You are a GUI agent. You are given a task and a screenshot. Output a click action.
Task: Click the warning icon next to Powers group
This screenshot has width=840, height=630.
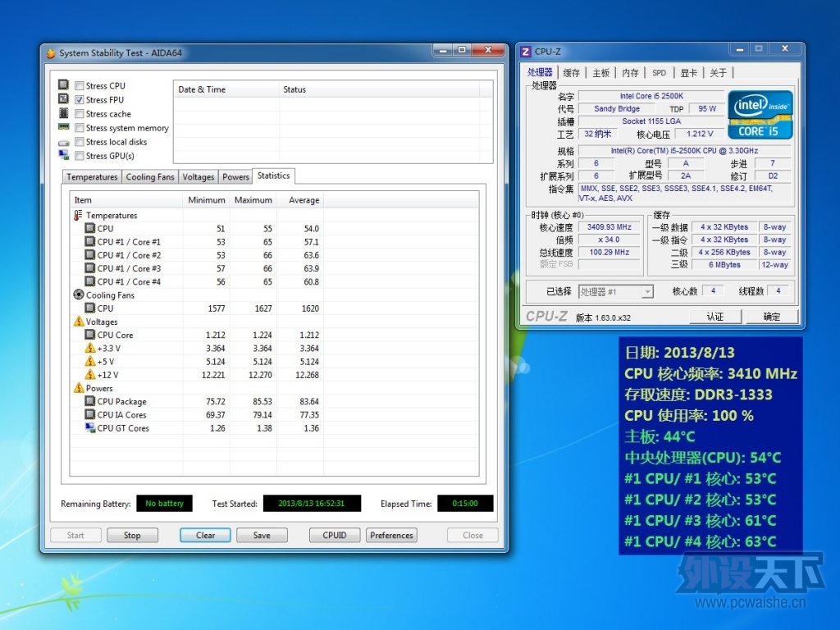pos(79,388)
